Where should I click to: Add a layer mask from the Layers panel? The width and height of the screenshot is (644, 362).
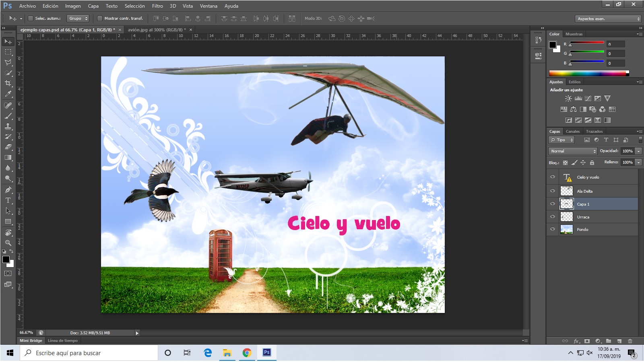click(x=587, y=340)
